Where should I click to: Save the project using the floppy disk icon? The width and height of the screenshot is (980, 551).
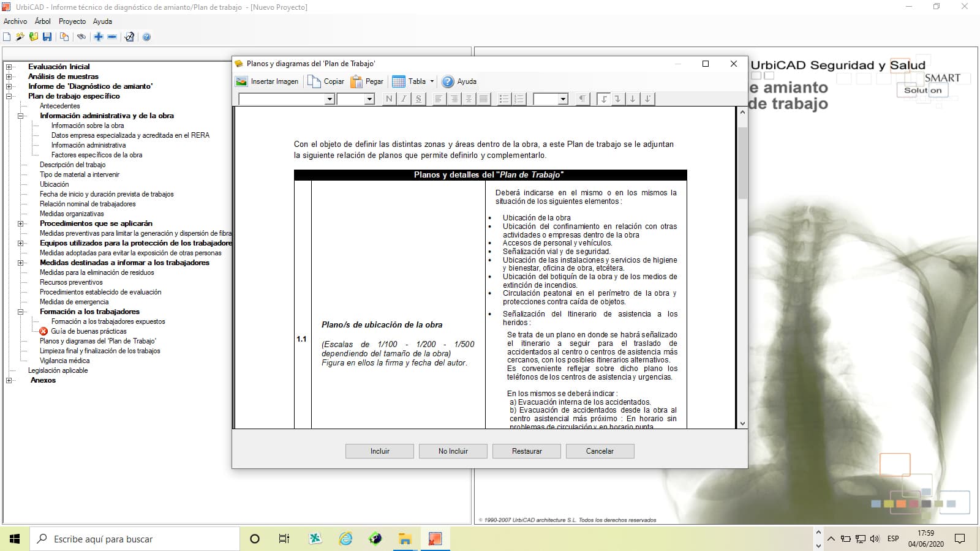[x=47, y=37]
